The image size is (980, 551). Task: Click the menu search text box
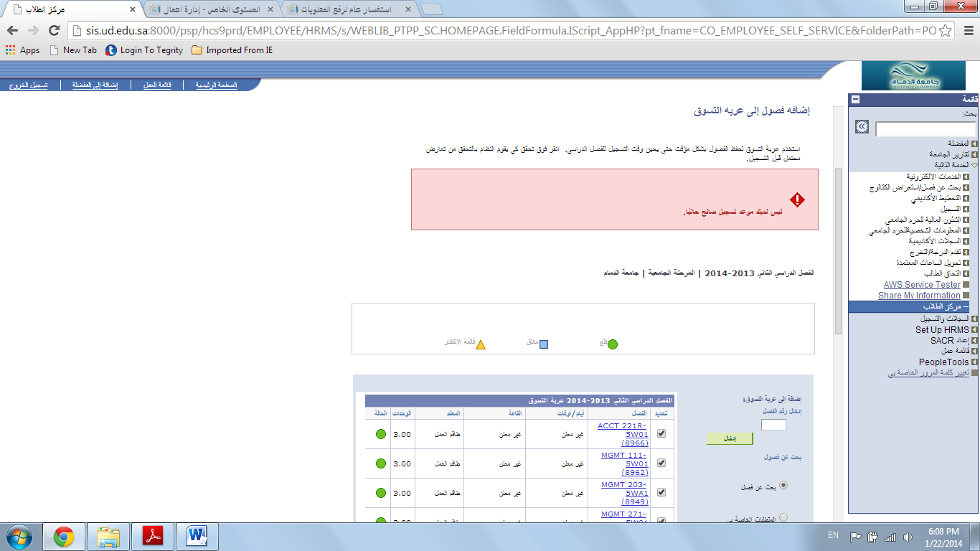pyautogui.click(x=925, y=129)
